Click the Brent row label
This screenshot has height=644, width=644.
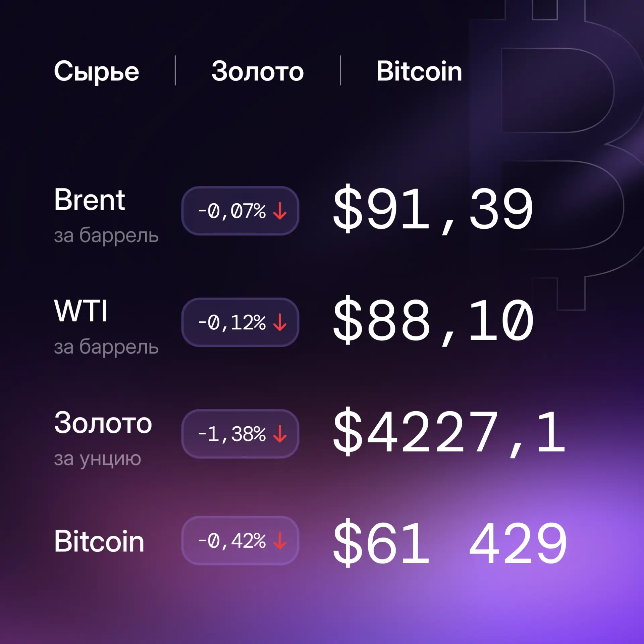[x=90, y=200]
